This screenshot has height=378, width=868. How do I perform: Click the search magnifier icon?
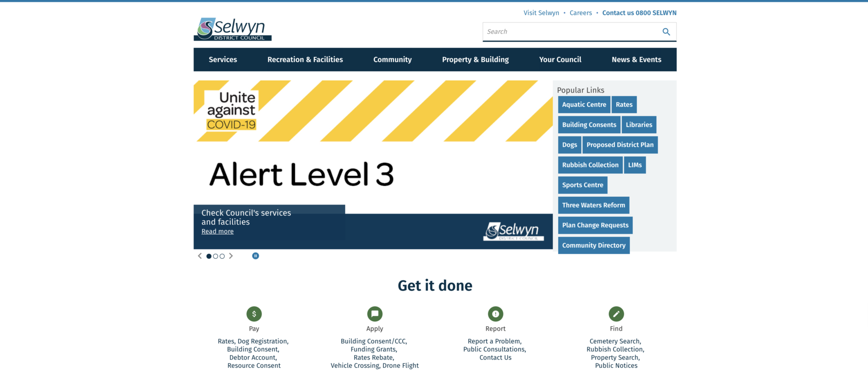[666, 32]
